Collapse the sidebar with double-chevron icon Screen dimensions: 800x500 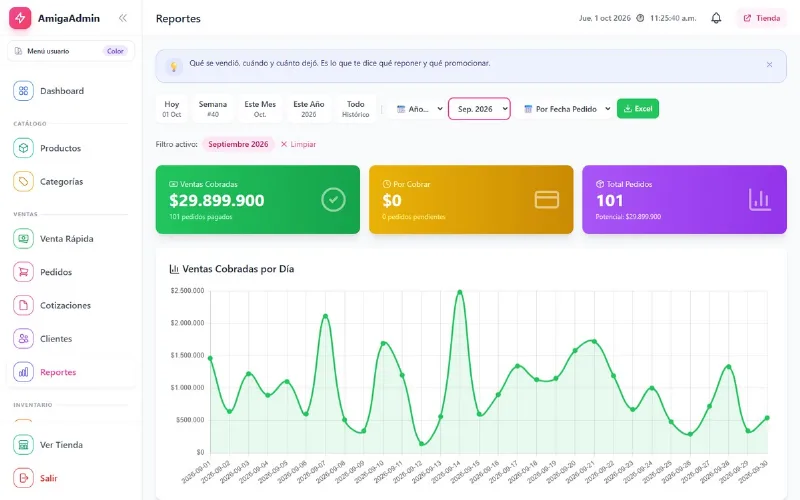[122, 18]
